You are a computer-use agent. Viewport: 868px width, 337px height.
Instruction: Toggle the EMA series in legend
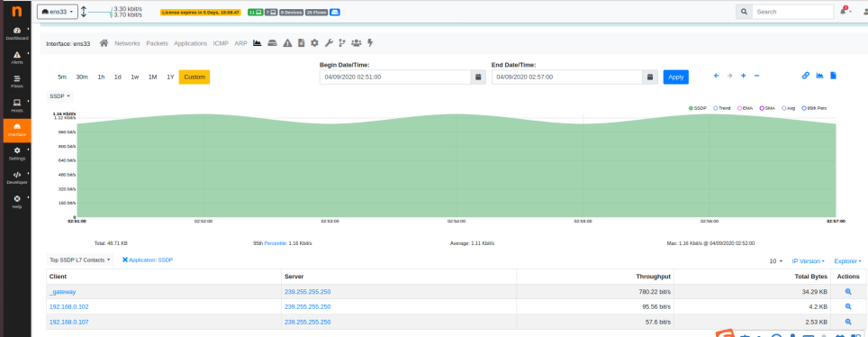click(746, 108)
